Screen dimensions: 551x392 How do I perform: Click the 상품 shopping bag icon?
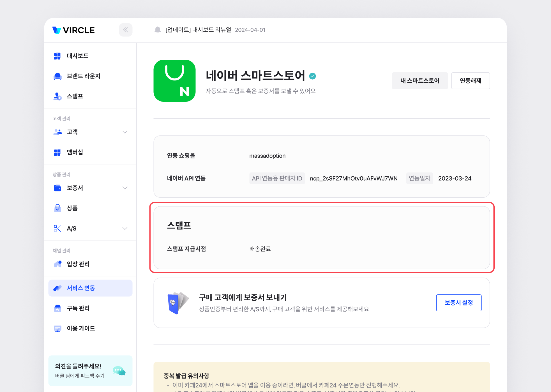(57, 208)
